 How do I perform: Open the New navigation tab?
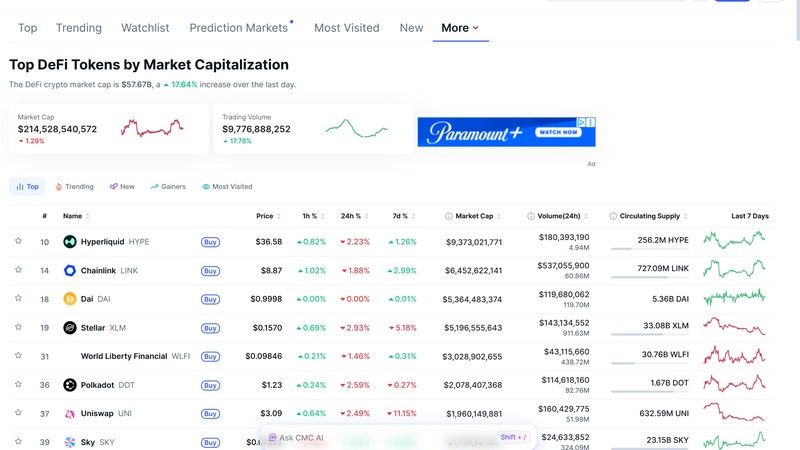tap(411, 28)
